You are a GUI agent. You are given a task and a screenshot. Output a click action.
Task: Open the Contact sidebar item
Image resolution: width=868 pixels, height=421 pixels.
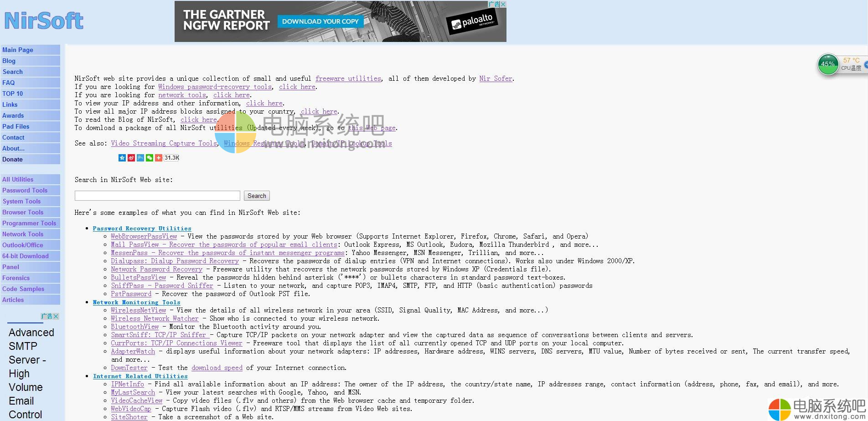click(30, 137)
